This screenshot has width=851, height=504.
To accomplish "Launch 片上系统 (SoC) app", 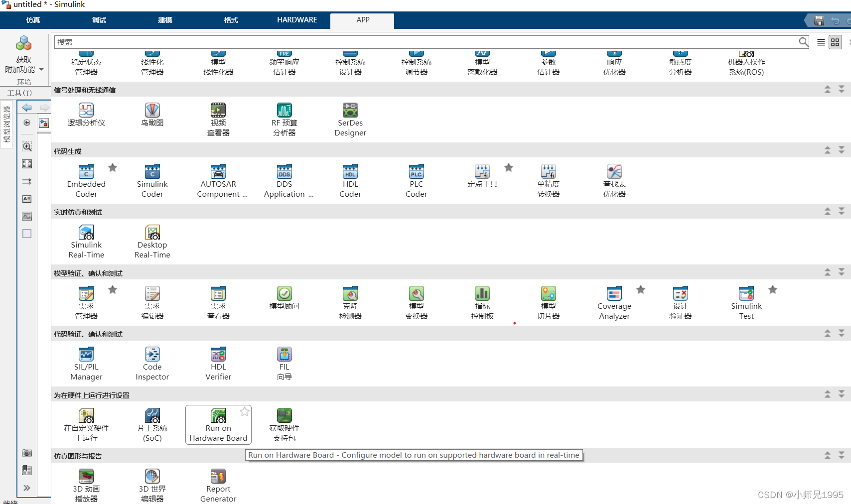I will point(152,425).
